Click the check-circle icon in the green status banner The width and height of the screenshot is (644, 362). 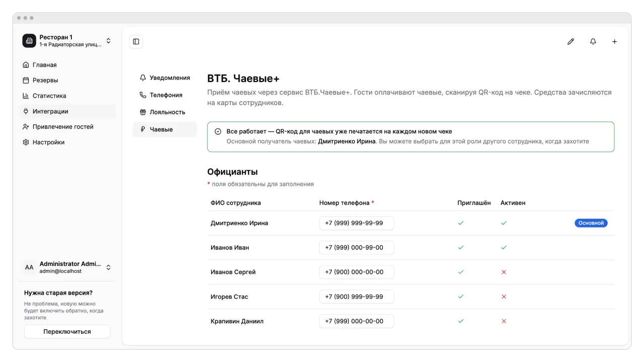218,132
